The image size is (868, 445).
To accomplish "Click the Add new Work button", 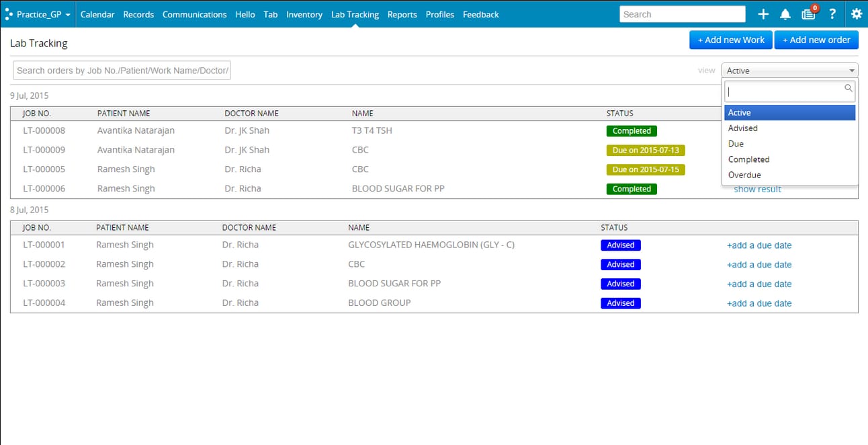I will pos(730,40).
